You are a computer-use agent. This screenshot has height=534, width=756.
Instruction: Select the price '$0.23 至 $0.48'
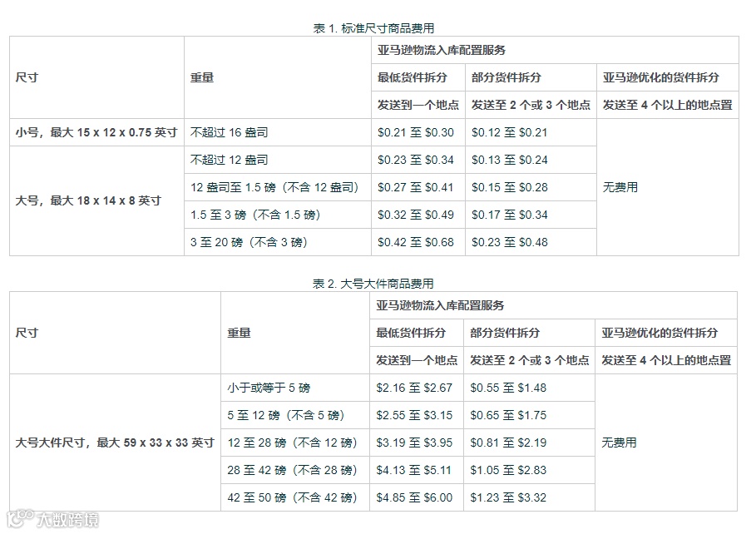(x=510, y=242)
